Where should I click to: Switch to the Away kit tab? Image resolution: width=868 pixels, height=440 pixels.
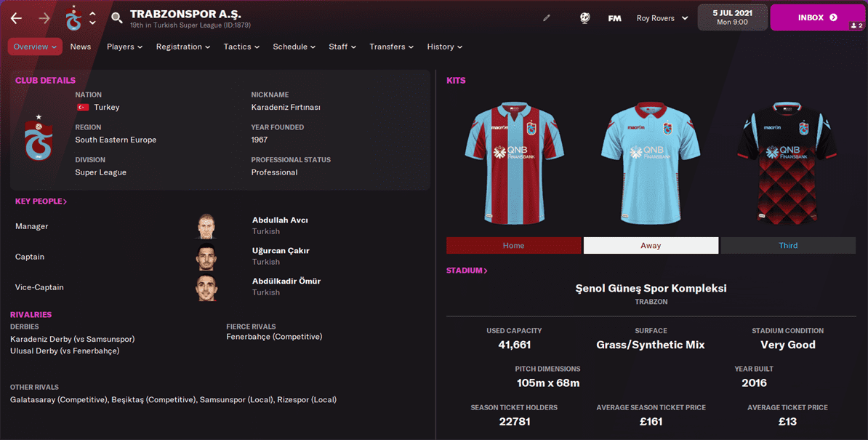[651, 245]
